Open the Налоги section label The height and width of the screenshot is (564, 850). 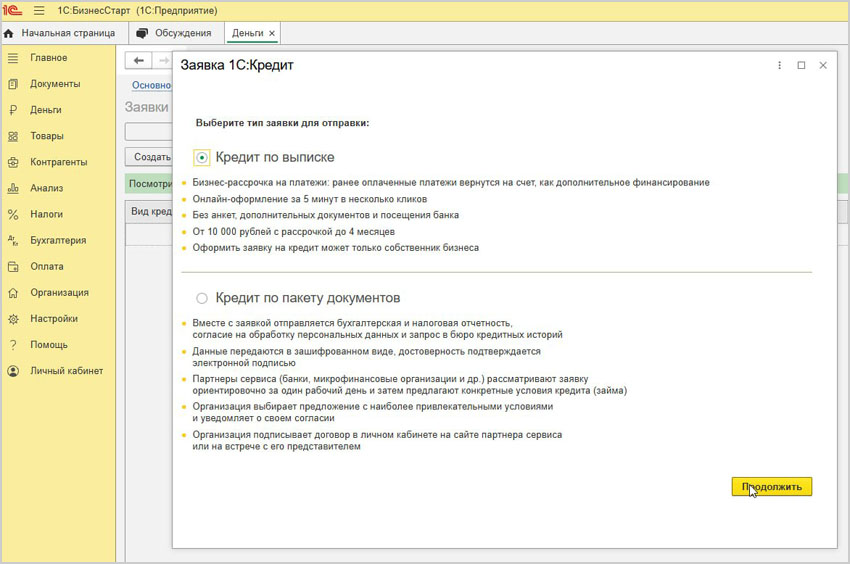pos(47,214)
